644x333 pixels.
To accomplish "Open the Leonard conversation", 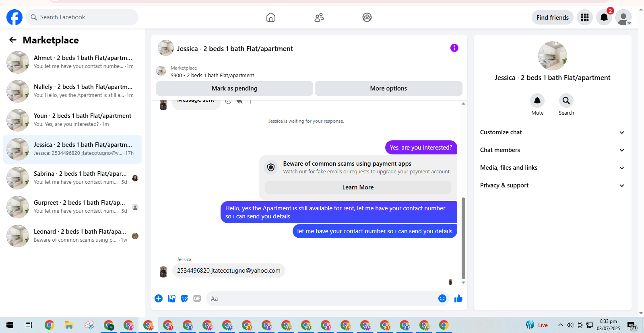I will coord(72,236).
